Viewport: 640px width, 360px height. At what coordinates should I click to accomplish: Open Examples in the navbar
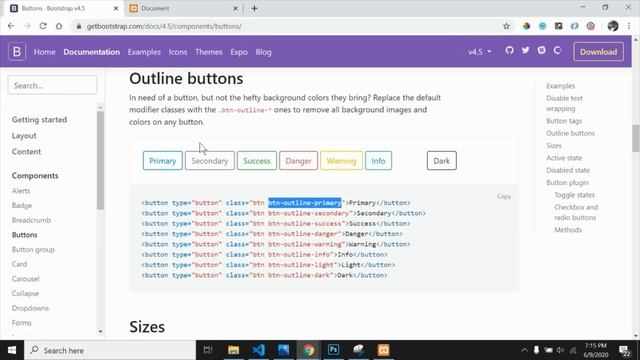point(144,52)
